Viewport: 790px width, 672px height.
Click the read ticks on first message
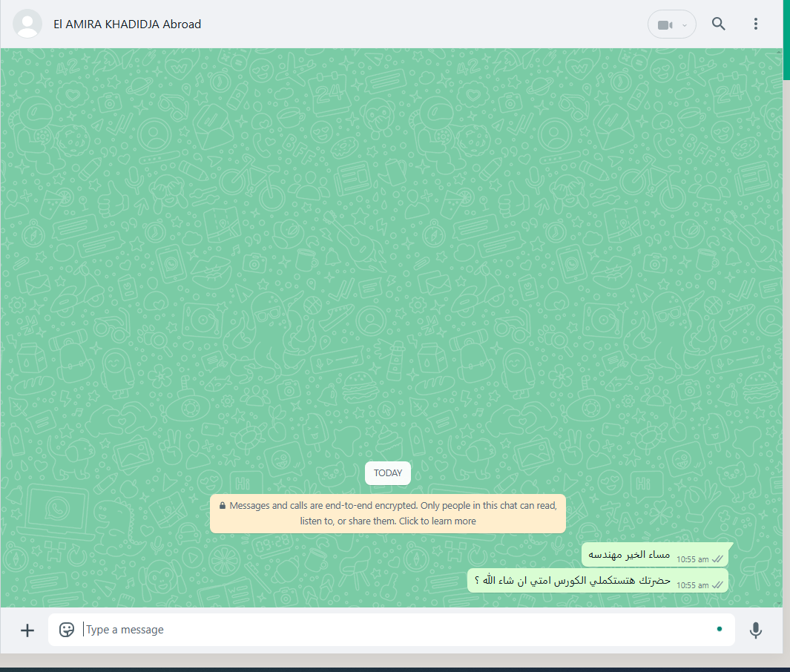click(717, 559)
